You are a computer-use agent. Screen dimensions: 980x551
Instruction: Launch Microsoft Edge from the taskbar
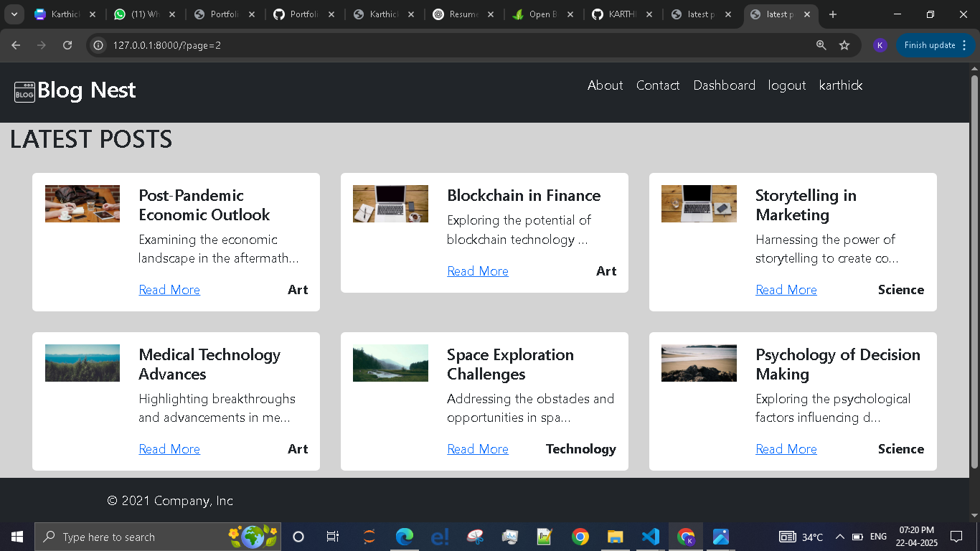pos(405,537)
